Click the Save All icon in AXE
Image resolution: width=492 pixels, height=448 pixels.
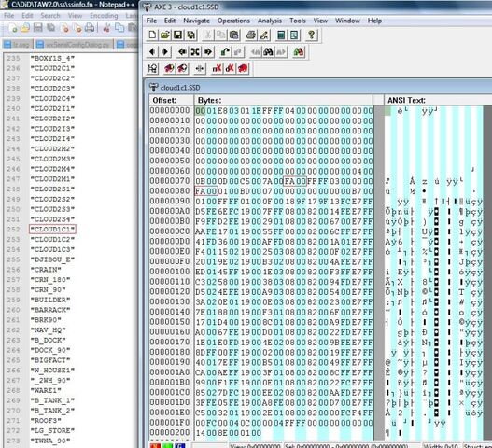point(190,35)
